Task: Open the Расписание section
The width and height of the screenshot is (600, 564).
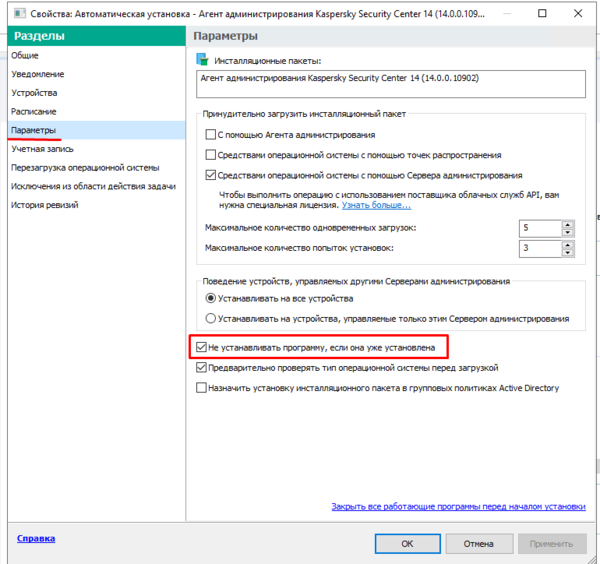Action: pos(34,112)
